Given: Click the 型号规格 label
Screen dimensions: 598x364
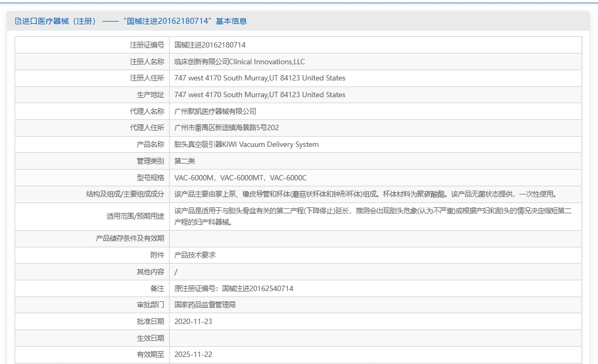Looking at the screenshot, I should (150, 178).
